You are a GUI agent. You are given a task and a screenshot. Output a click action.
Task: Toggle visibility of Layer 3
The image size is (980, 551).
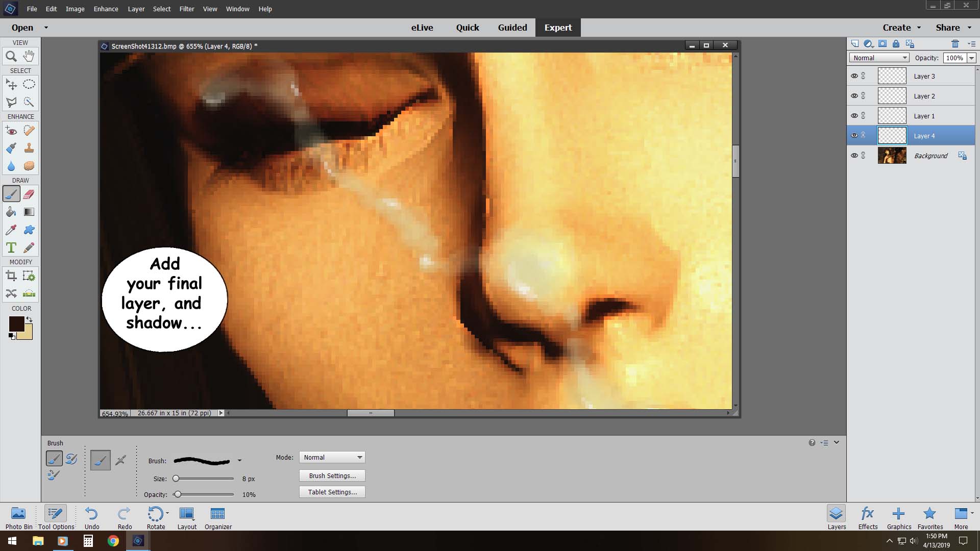[854, 76]
